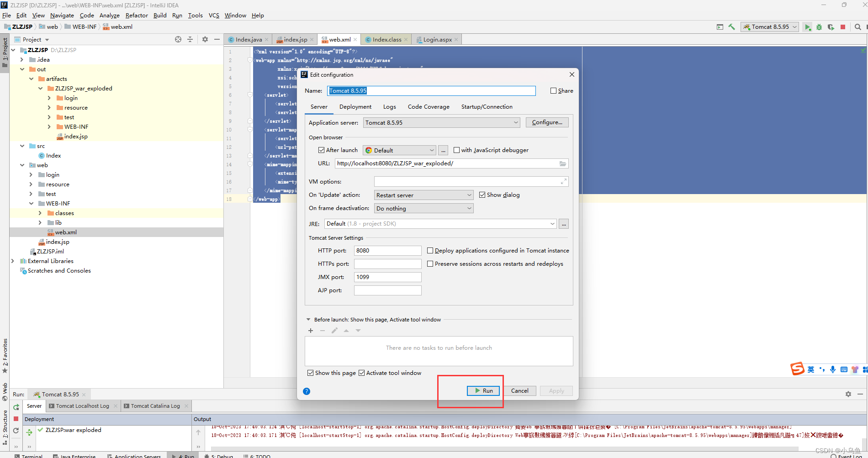Viewport: 868px width, 458px height.
Task: Select web.xml in the Project tree
Action: (x=66, y=232)
